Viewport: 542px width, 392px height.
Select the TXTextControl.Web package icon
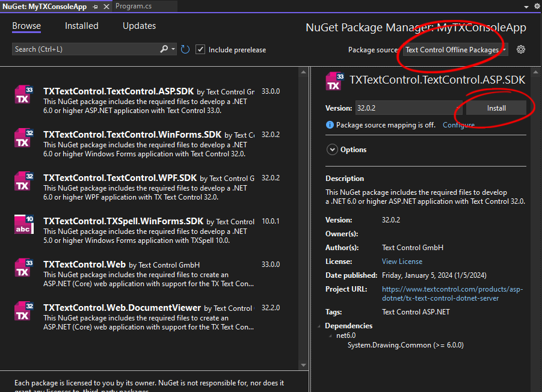coord(24,268)
